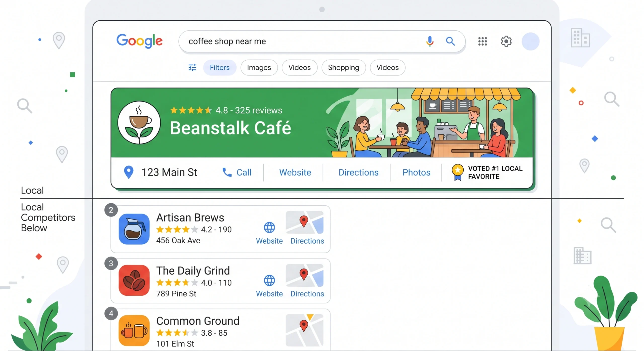
Task: Open Artisan Brews Website link
Action: point(269,241)
